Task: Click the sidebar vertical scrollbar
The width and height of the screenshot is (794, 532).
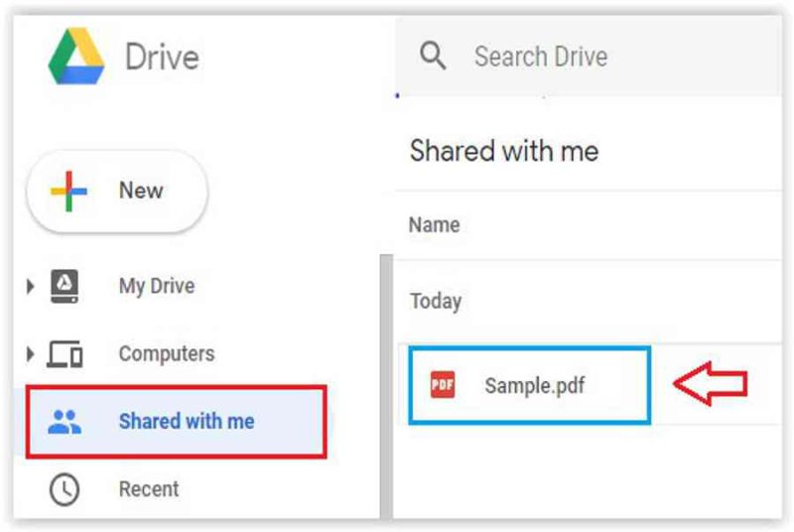Action: click(x=386, y=387)
